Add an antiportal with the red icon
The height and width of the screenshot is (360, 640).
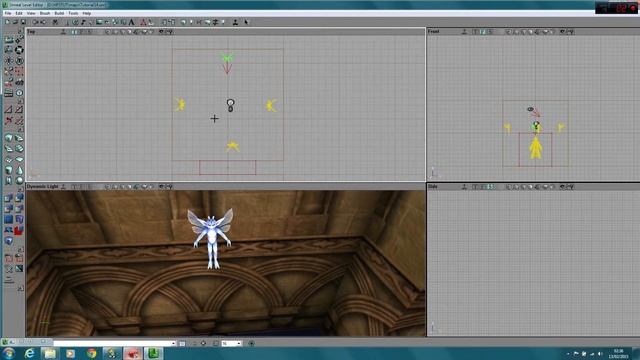coord(19,230)
